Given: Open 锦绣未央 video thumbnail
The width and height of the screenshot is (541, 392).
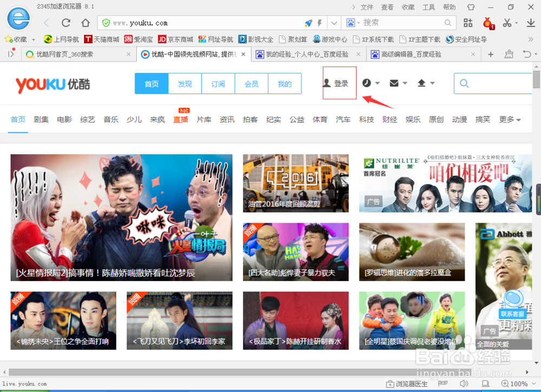Looking at the screenshot, I should pos(63,321).
